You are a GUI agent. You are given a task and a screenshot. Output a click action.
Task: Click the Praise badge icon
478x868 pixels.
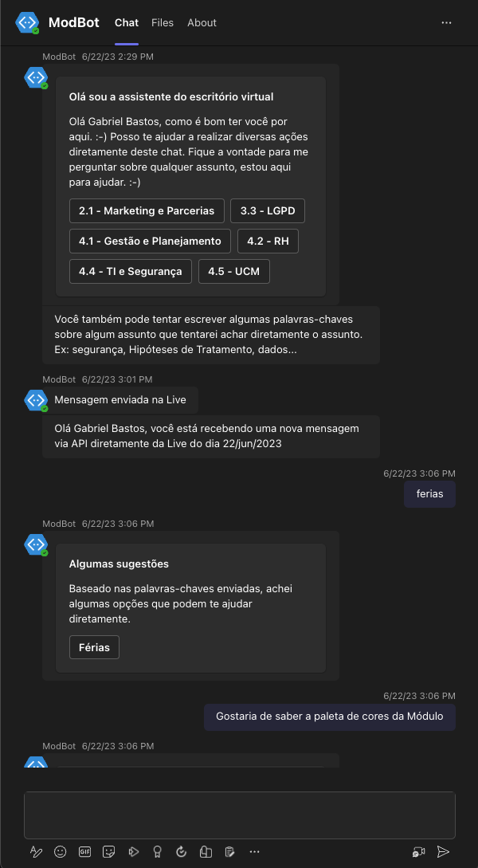click(157, 851)
